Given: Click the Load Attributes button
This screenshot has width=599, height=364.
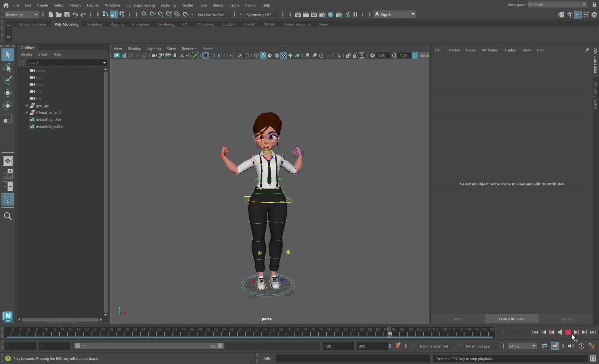Looking at the screenshot, I should [511, 319].
